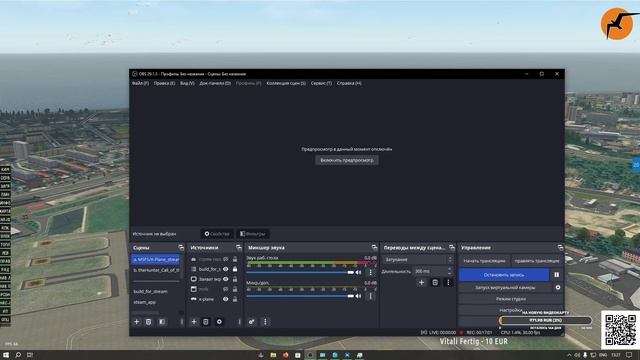Mute desktop audio speaker icon

click(x=358, y=272)
